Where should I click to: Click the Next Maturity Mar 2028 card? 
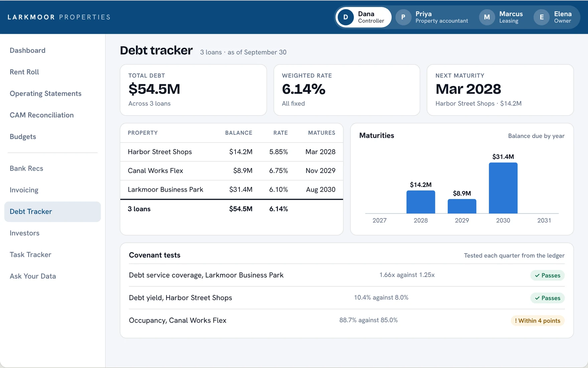coord(500,90)
